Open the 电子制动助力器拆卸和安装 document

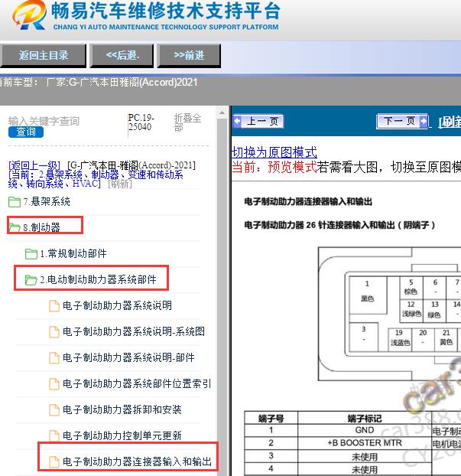pos(122,410)
